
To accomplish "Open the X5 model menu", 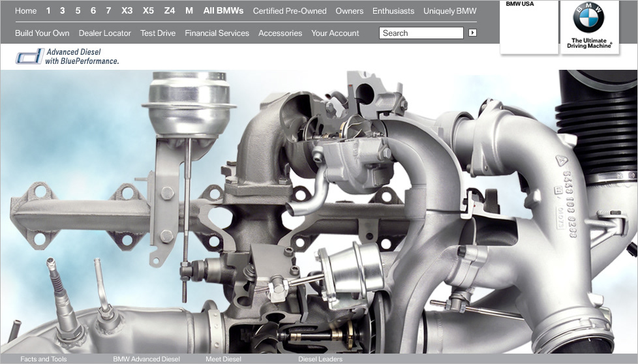I will (x=148, y=11).
